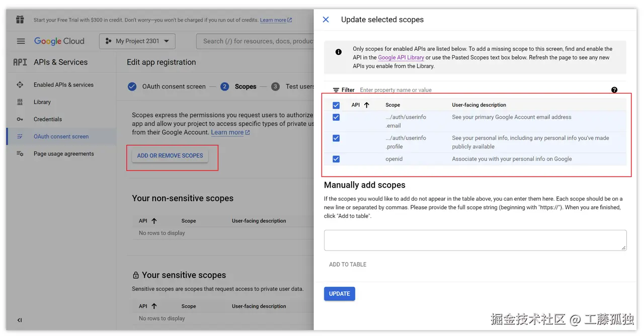The height and width of the screenshot is (336, 644).
Task: Click the Credentials key icon
Action: [x=21, y=119]
